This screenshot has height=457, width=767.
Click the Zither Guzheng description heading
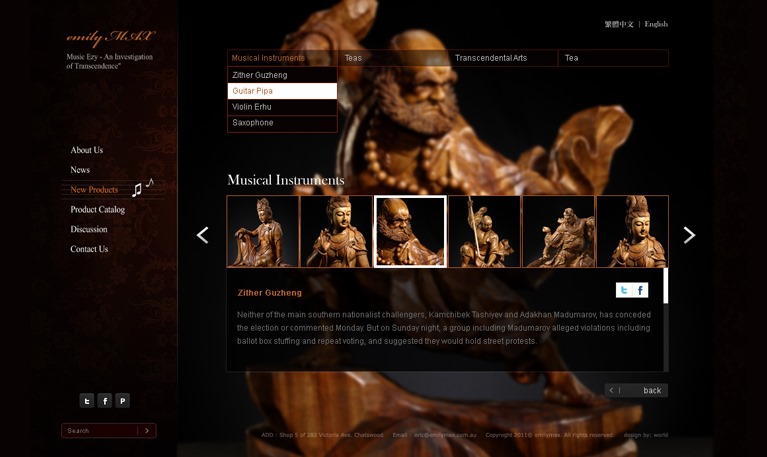[270, 293]
